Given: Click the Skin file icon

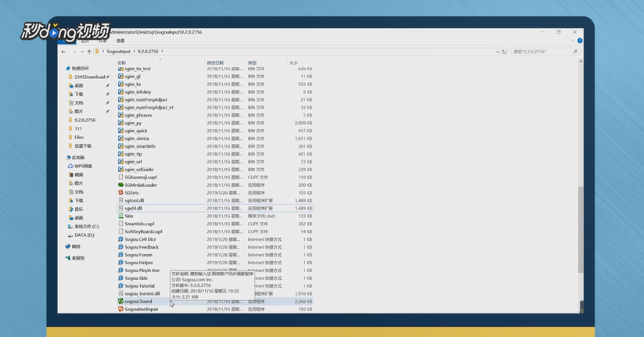Looking at the screenshot, I should (x=121, y=216).
